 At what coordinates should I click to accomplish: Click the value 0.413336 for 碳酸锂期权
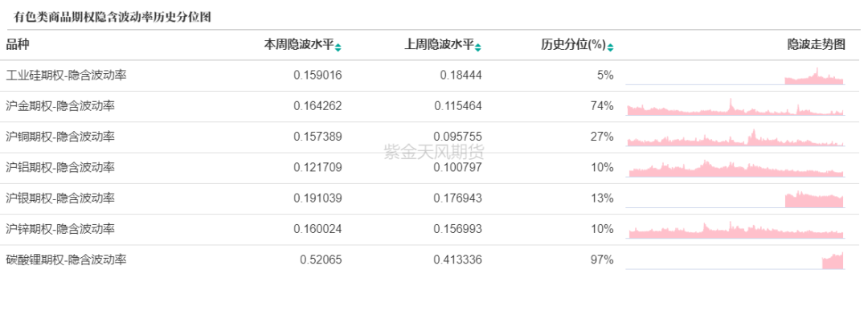click(458, 260)
